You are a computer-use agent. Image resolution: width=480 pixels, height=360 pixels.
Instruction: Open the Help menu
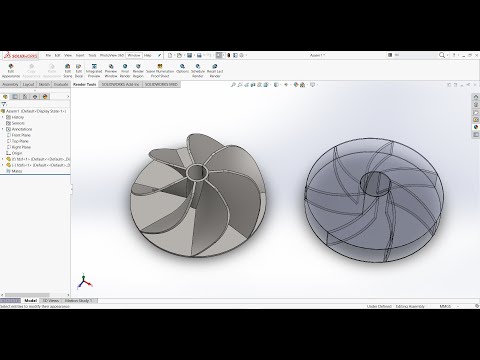click(x=148, y=55)
